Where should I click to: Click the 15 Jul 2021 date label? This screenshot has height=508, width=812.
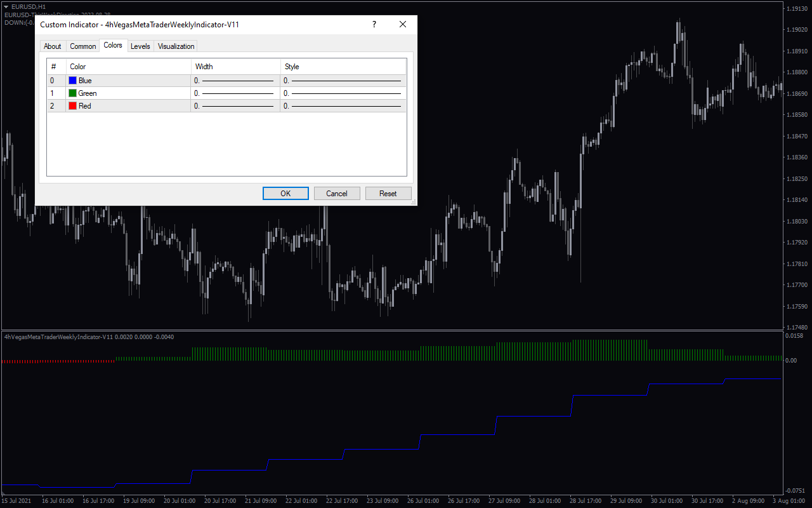point(17,500)
